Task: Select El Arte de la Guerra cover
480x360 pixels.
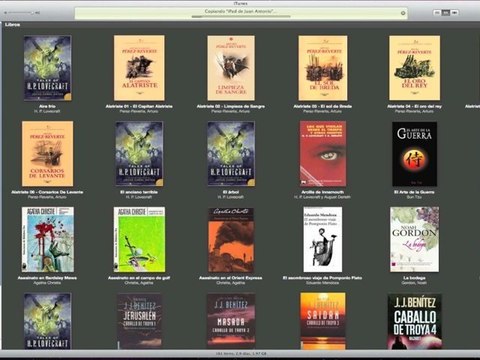Action: pyautogui.click(x=414, y=154)
